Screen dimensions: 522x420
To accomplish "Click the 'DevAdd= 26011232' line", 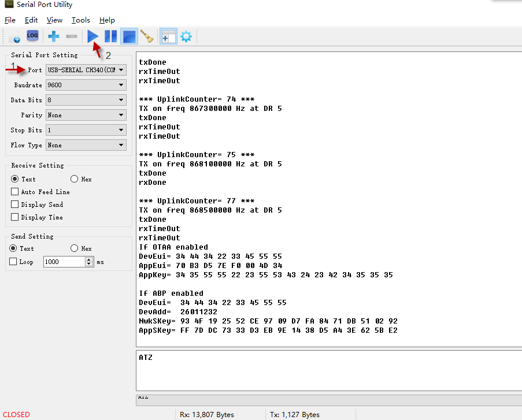I will [178, 312].
